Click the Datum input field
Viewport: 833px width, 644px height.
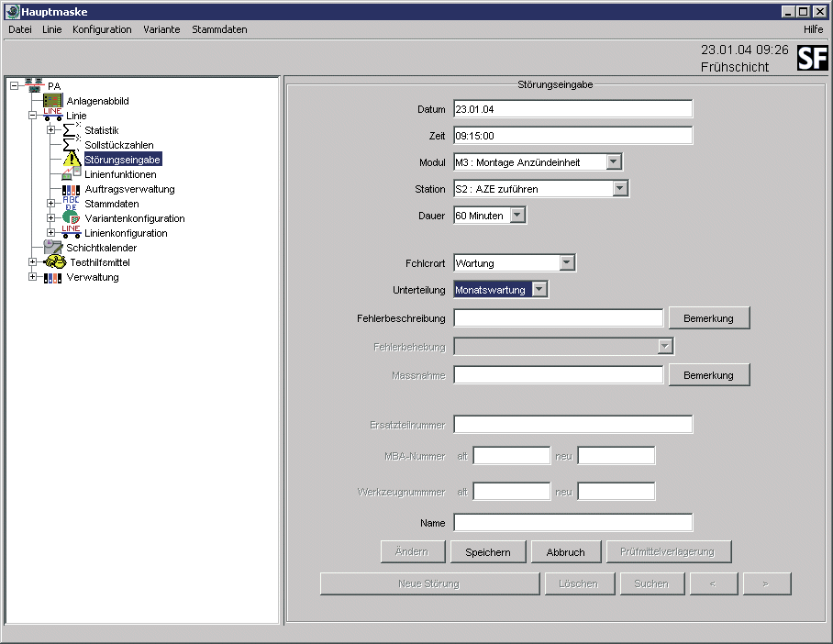click(x=572, y=109)
